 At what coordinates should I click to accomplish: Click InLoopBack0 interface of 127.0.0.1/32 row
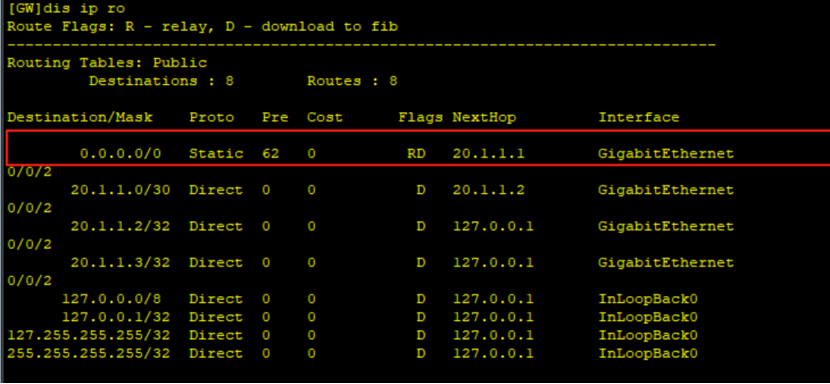(648, 317)
